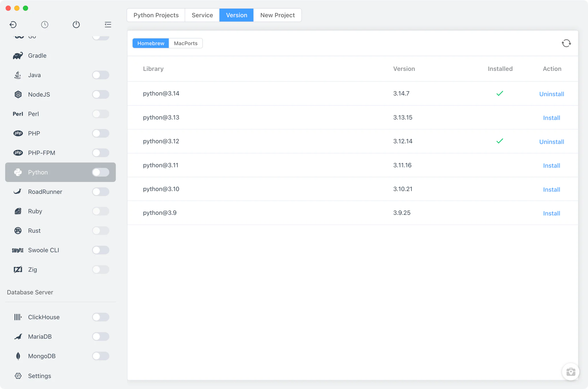588x389 pixels.
Task: Select the NodeJS hexagon icon
Action: 18,94
